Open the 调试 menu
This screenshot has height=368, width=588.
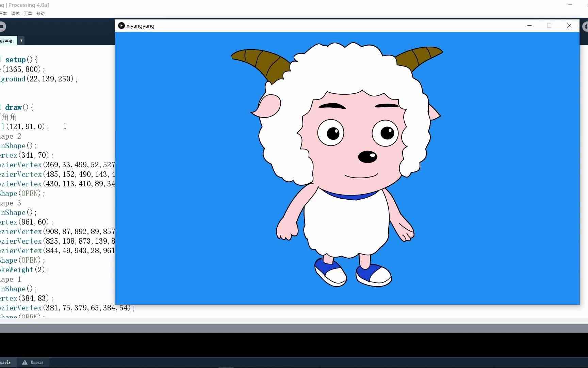tap(15, 14)
